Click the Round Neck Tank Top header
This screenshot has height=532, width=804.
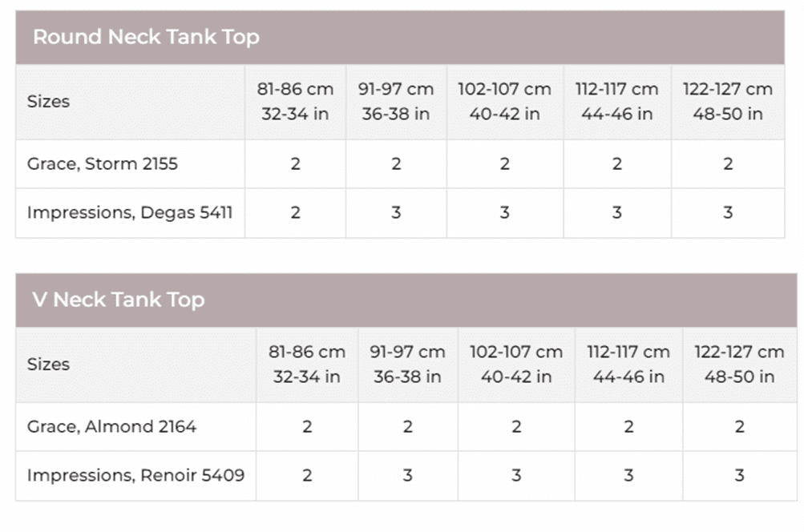146,37
